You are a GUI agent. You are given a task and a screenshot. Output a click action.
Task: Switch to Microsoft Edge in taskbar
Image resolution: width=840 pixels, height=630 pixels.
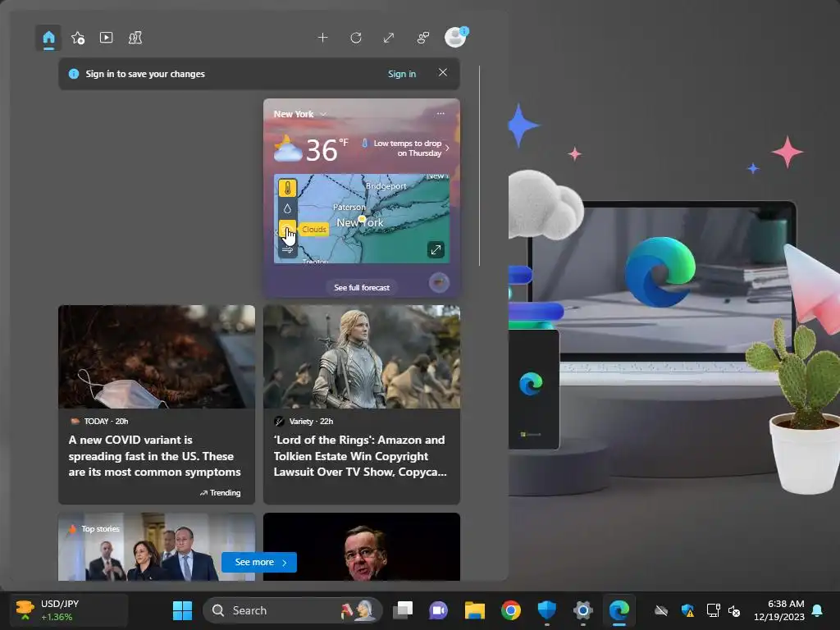click(x=619, y=610)
